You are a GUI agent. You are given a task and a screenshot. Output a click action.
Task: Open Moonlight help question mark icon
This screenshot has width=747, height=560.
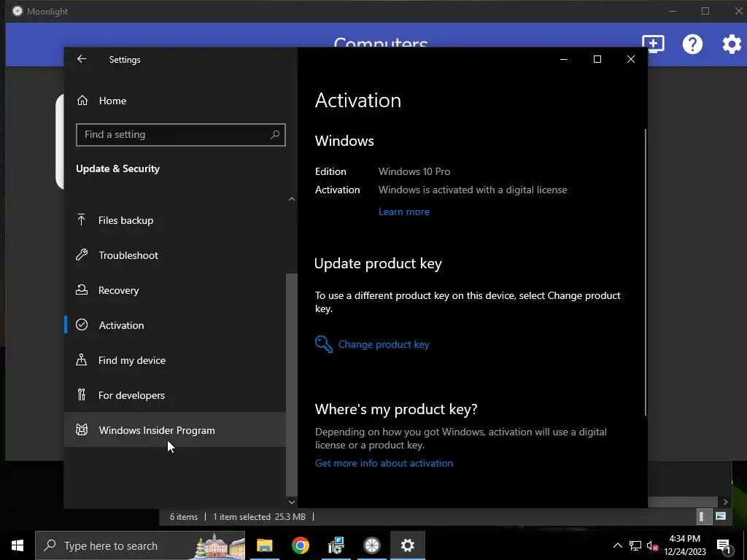point(692,44)
